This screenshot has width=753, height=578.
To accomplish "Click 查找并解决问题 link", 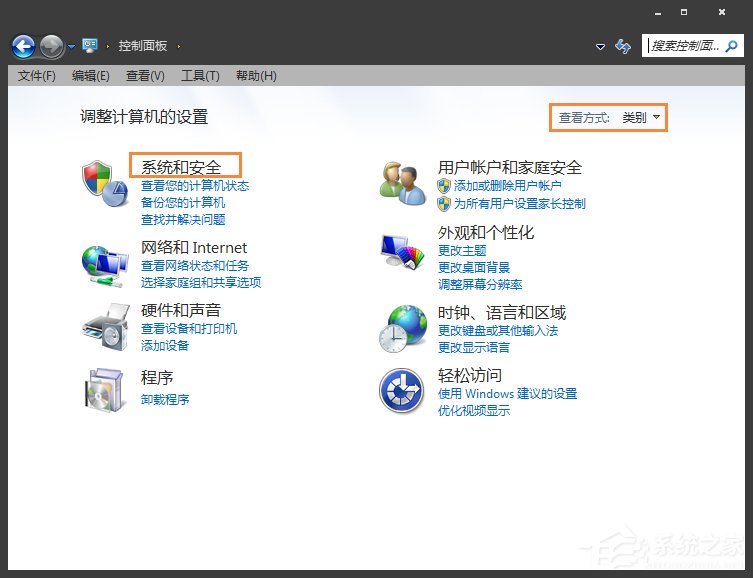I will [183, 220].
